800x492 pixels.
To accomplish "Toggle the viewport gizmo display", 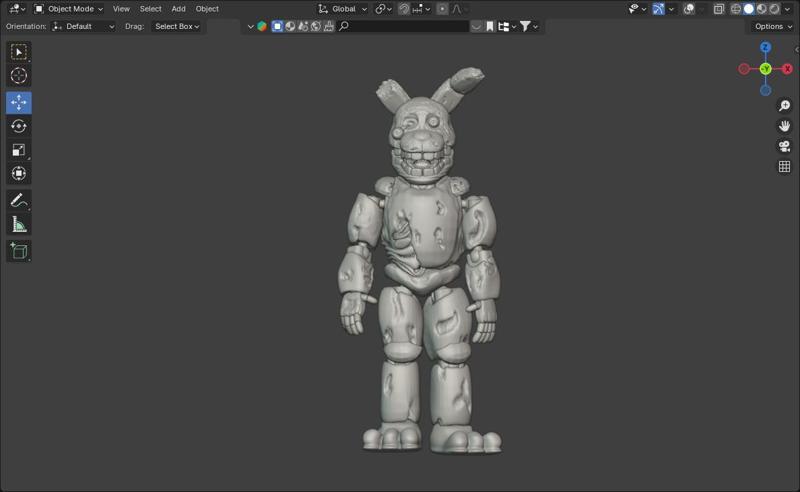I will tap(658, 9).
